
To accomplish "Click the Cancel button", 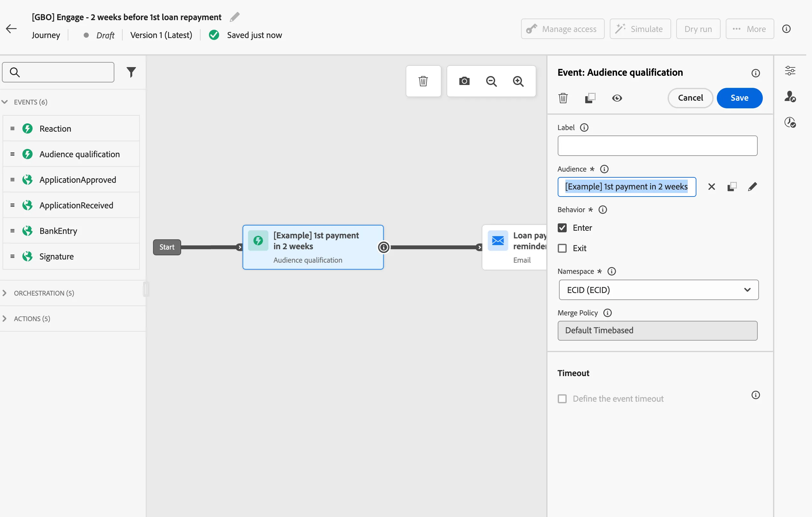I will 690,98.
